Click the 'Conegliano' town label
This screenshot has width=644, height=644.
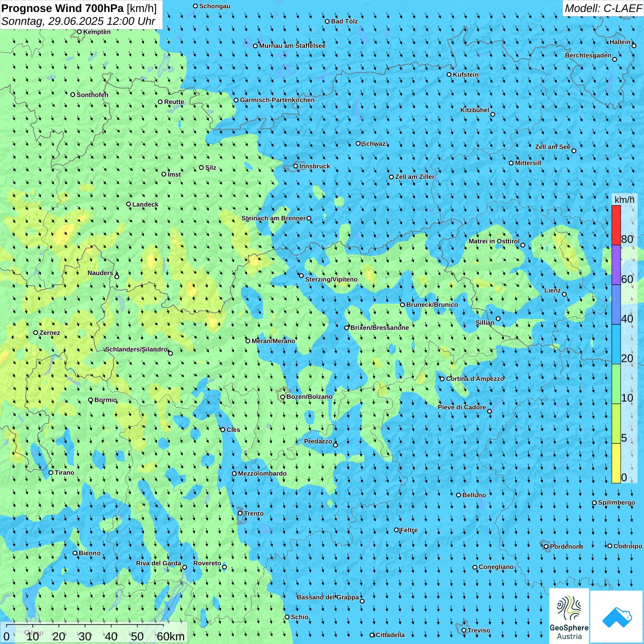pos(496,567)
